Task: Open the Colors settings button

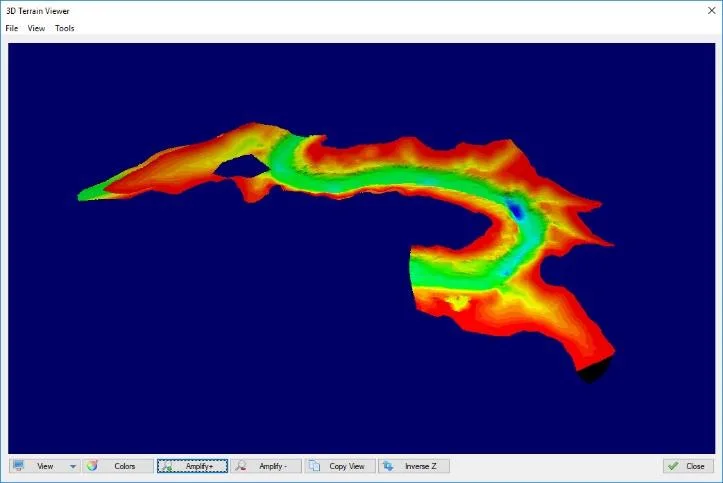Action: tap(118, 466)
